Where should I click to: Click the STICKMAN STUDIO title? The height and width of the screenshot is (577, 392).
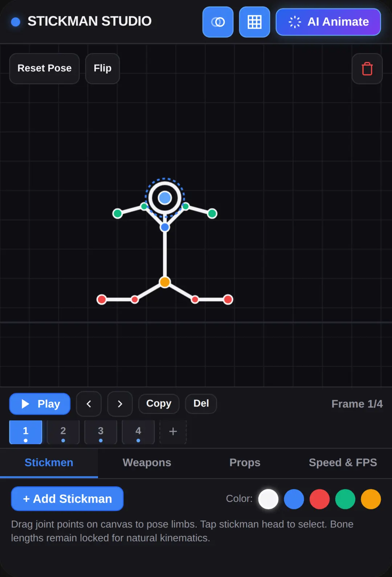tap(90, 21)
